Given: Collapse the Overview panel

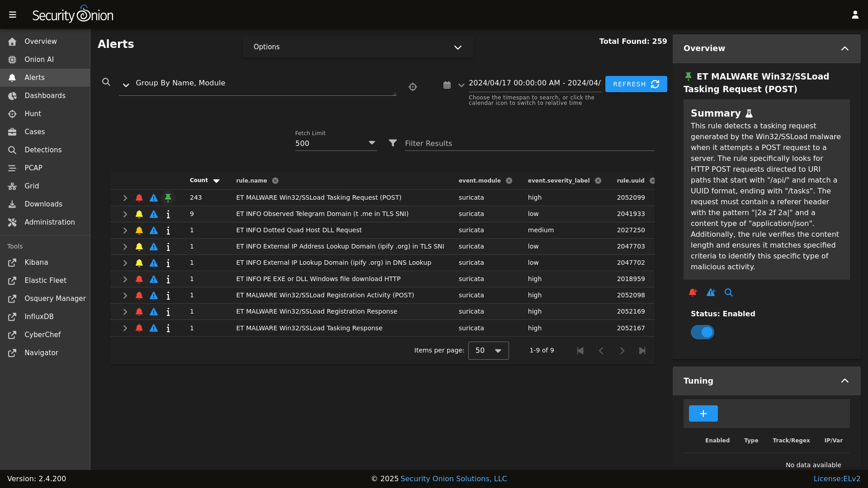Looking at the screenshot, I should pyautogui.click(x=845, y=48).
